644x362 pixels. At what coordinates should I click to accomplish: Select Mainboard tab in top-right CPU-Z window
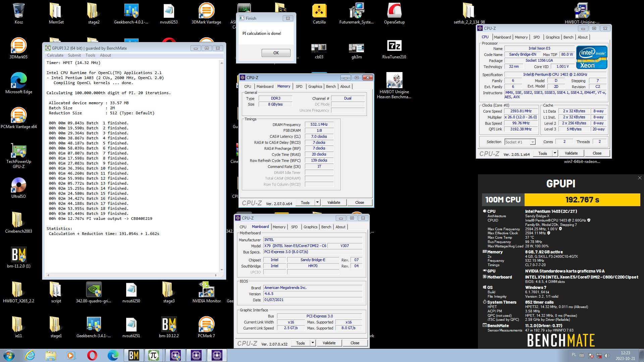502,37
